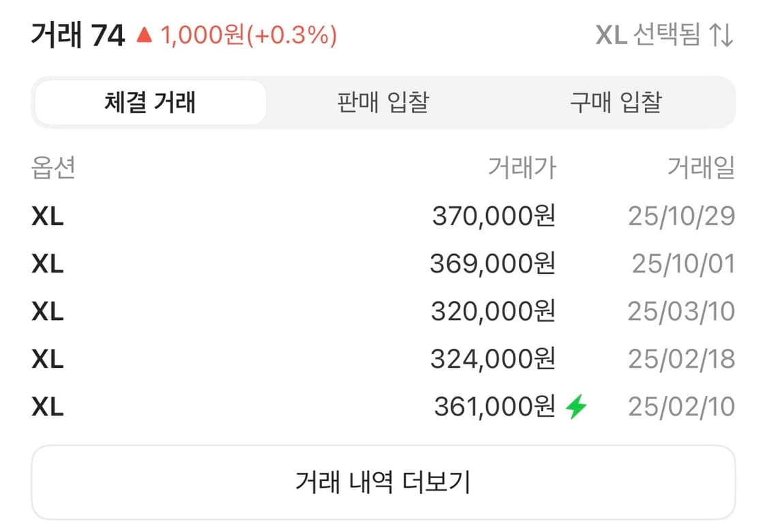Viewport: 767px width, 532px height.
Task: Click the green lightning express delivery icon
Action: [x=576, y=407]
